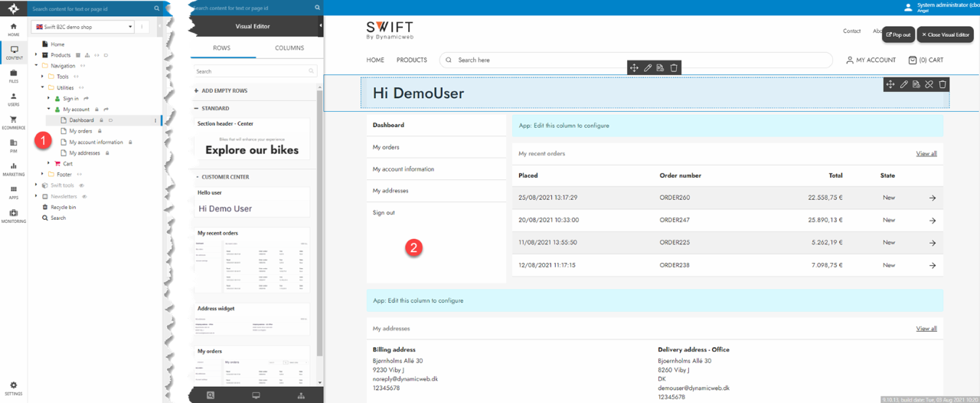Toggle the eye icon beside Swift tools

[x=82, y=185]
